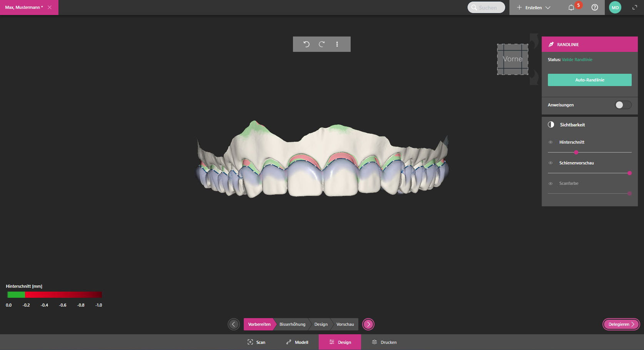This screenshot has height=350, width=644.
Task: Toggle fullscreen with the expand icon
Action: click(635, 8)
